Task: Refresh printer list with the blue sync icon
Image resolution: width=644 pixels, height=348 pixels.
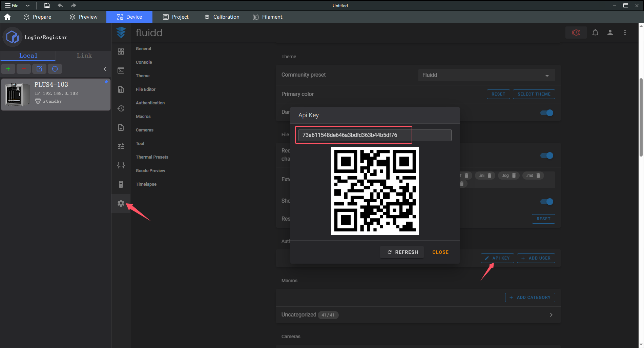Action: [55, 69]
